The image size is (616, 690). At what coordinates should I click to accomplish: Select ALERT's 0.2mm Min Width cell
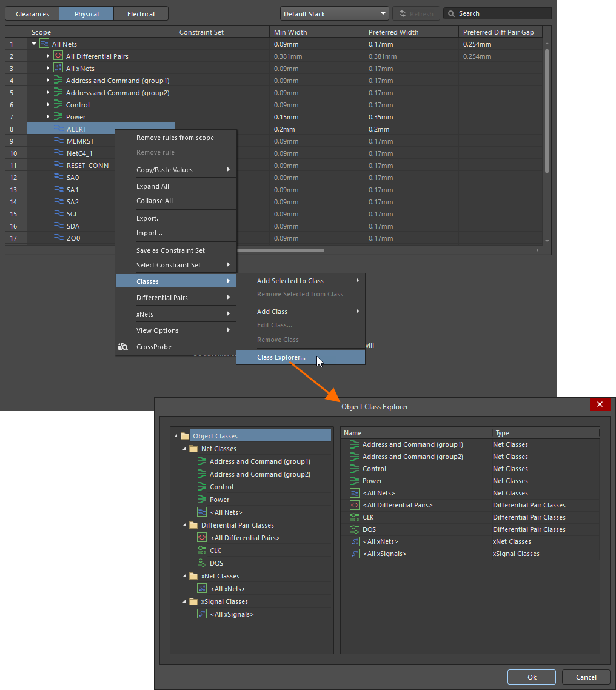tap(316, 129)
